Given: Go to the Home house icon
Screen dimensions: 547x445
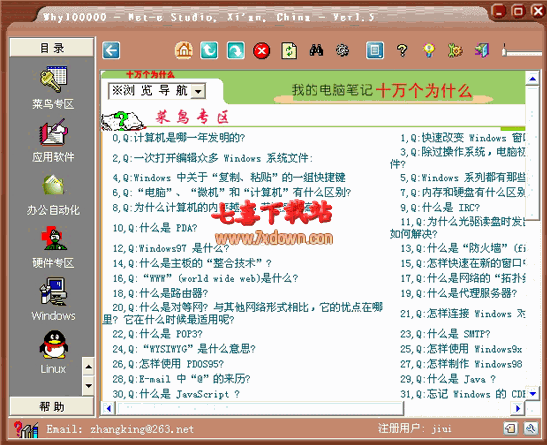Looking at the screenshot, I should tap(183, 51).
